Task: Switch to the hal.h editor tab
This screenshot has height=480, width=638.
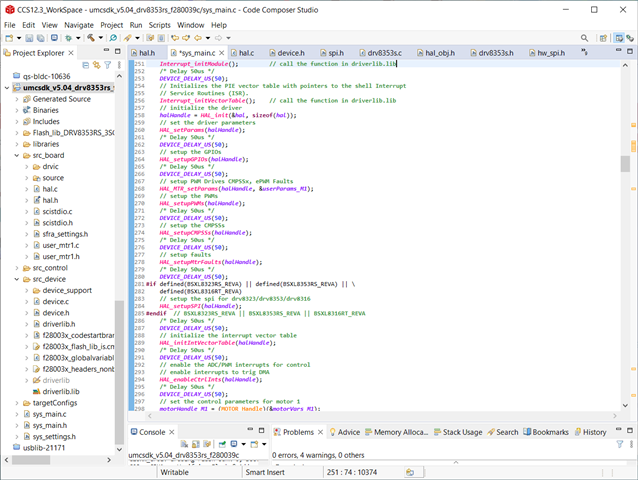Action: point(147,53)
